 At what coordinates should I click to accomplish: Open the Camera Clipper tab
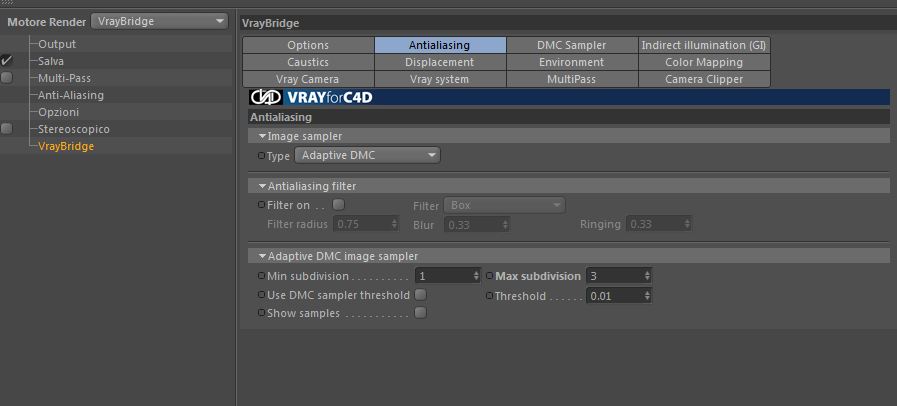point(704,79)
